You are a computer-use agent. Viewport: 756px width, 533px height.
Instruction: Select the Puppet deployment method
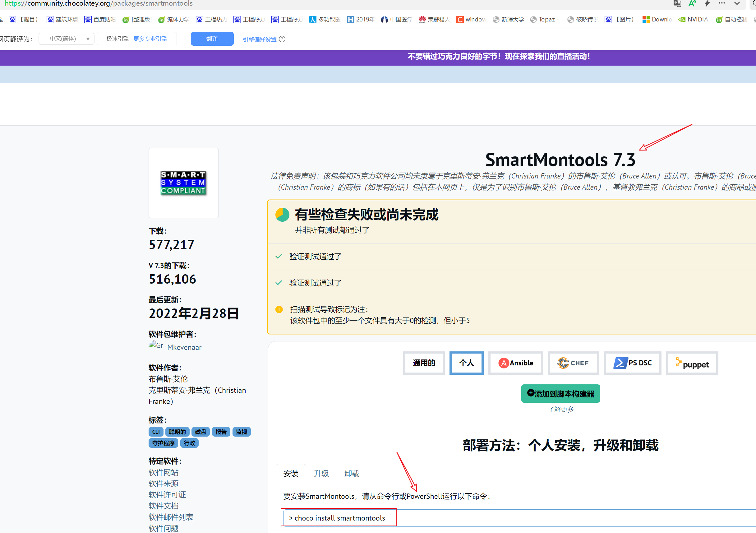692,363
